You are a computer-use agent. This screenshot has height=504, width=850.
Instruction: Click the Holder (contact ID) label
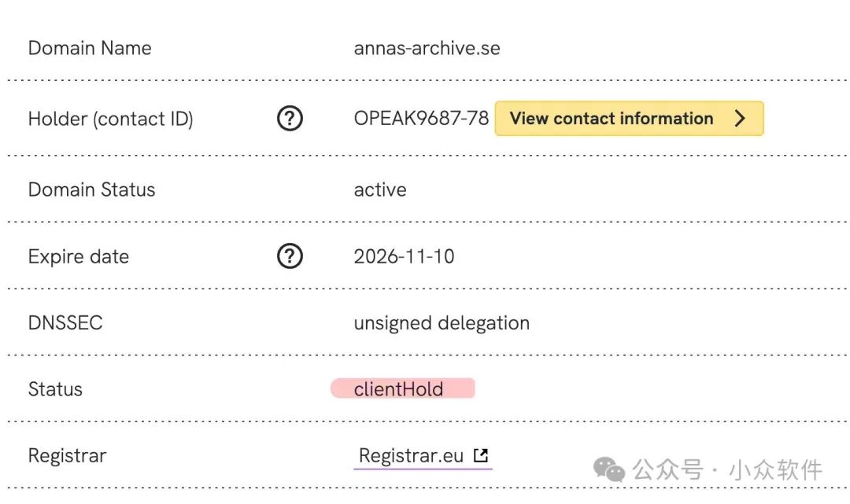(110, 119)
